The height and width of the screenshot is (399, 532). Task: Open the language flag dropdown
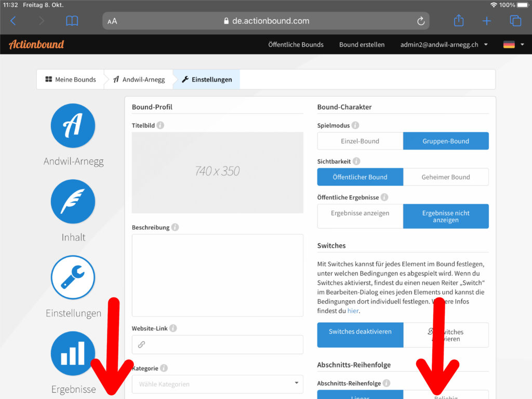[x=513, y=45]
